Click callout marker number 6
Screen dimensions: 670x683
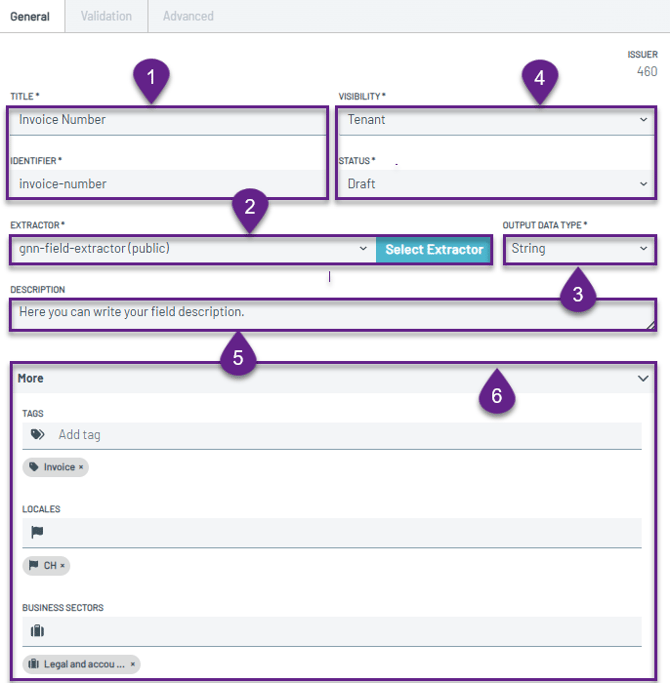[x=490, y=396]
